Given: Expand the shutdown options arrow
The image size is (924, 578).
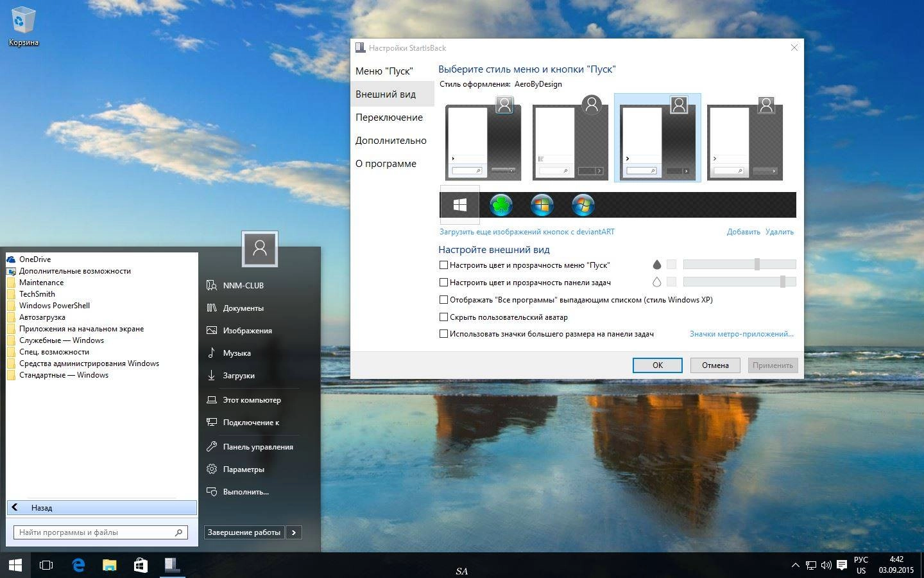Looking at the screenshot, I should click(x=294, y=532).
